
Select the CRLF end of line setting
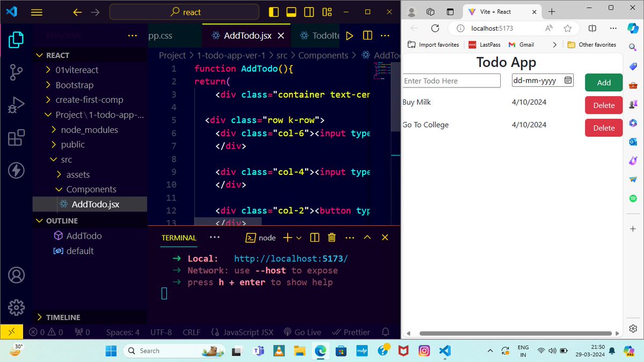(x=192, y=333)
